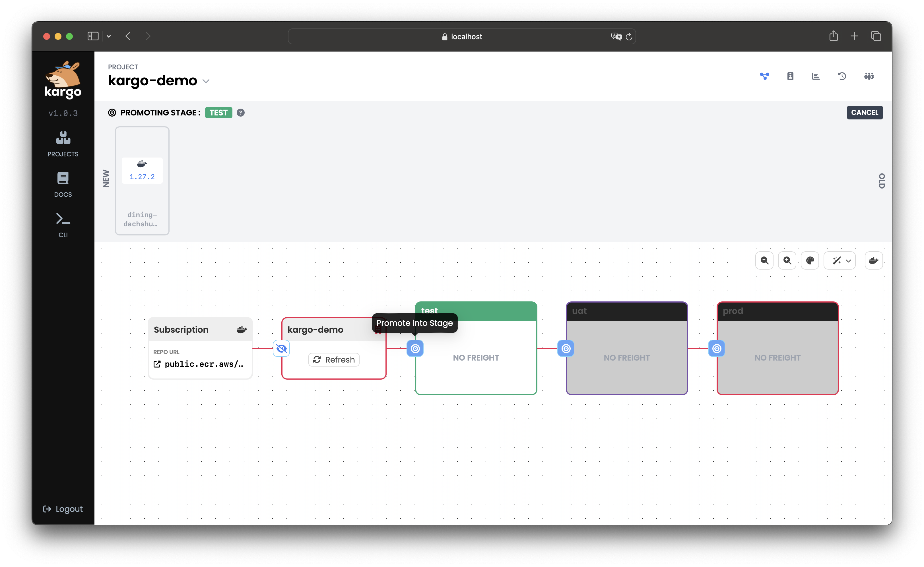Viewport: 924px width, 567px height.
Task: Click the promote target on uat stage
Action: [566, 349]
